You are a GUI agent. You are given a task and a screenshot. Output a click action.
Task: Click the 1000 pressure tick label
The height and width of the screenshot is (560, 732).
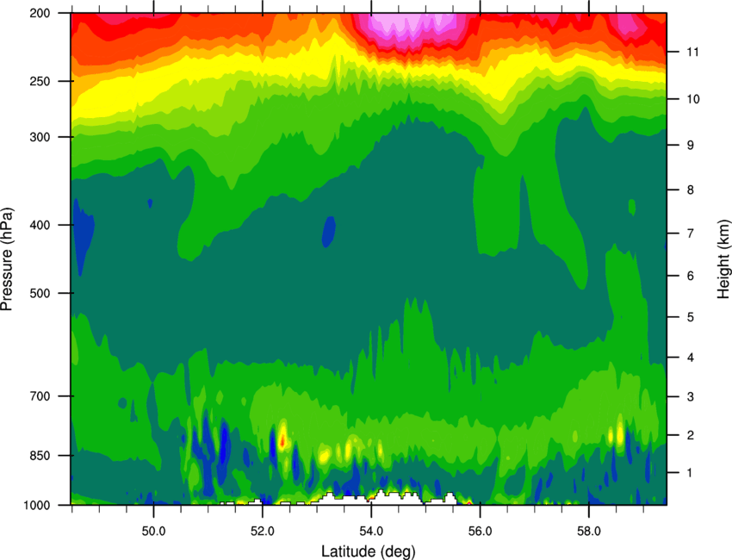click(x=36, y=505)
